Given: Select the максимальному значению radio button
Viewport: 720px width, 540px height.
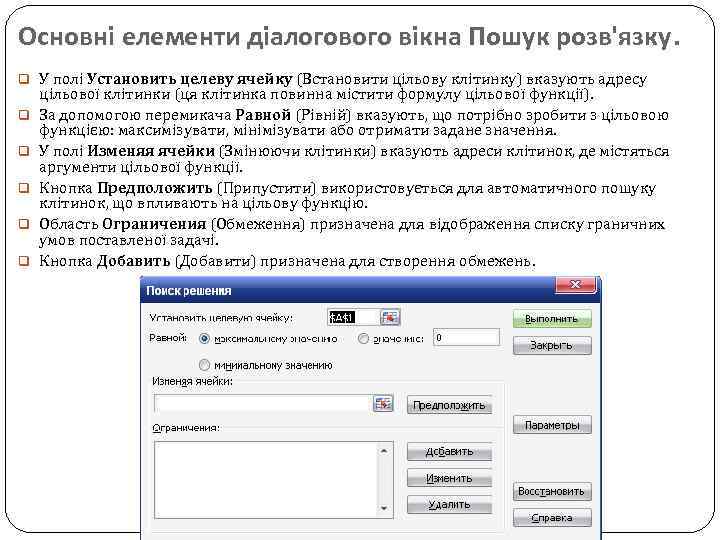Looking at the screenshot, I should (204, 339).
